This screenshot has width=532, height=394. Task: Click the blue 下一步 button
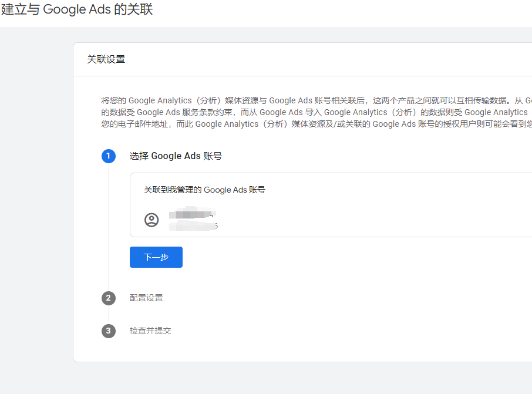pyautogui.click(x=156, y=257)
